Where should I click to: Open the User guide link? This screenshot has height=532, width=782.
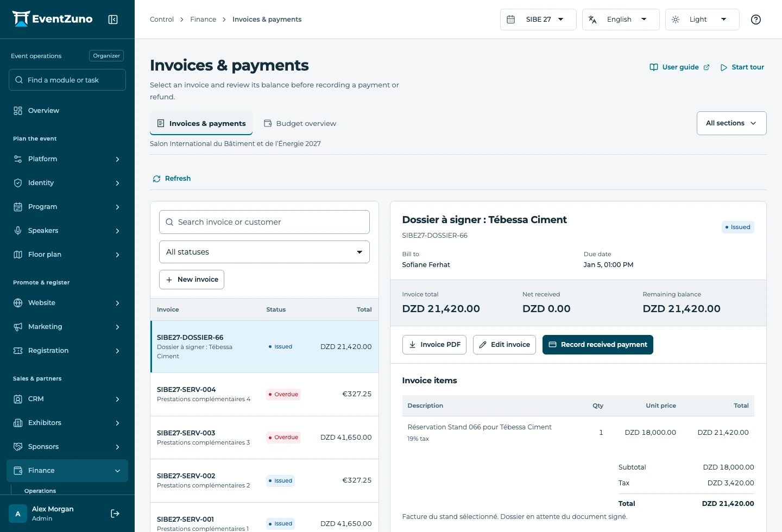tap(680, 67)
